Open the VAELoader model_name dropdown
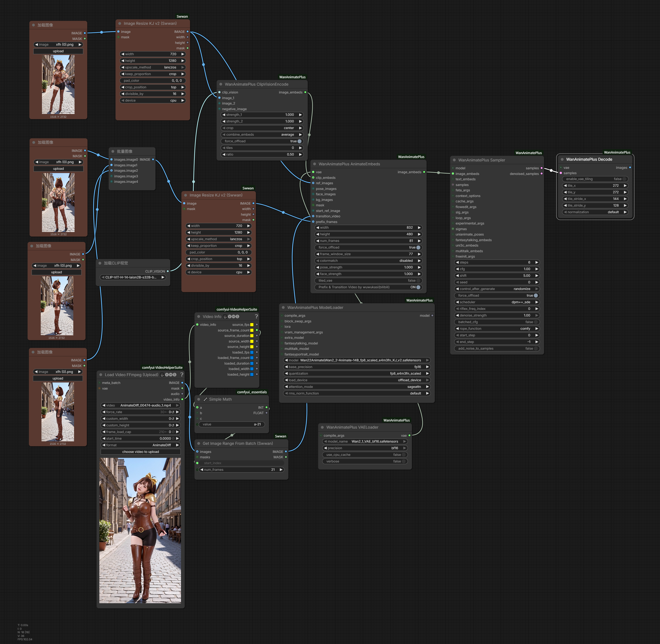The image size is (660, 644). pyautogui.click(x=365, y=441)
